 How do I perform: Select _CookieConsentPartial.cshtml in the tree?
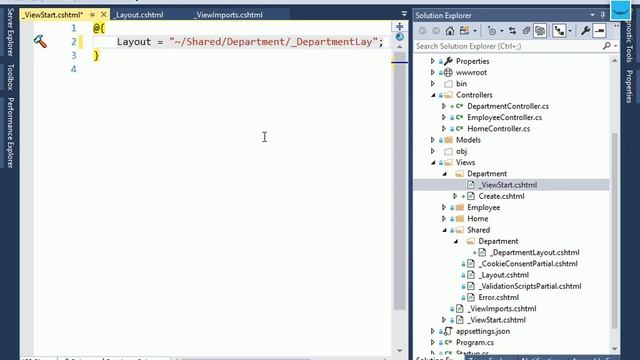pos(528,264)
